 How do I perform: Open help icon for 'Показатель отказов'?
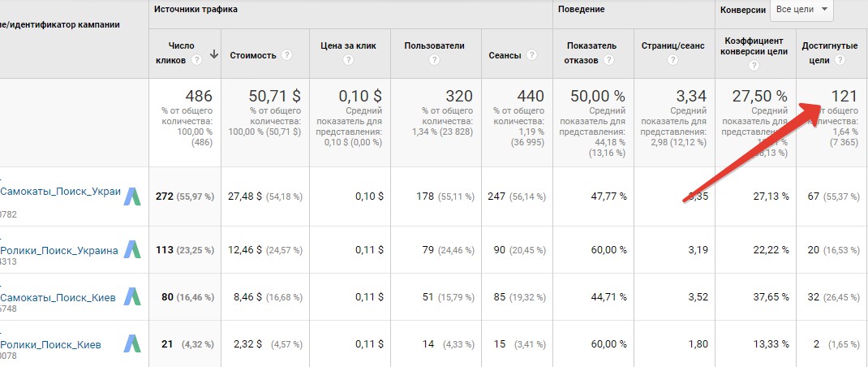tap(609, 60)
